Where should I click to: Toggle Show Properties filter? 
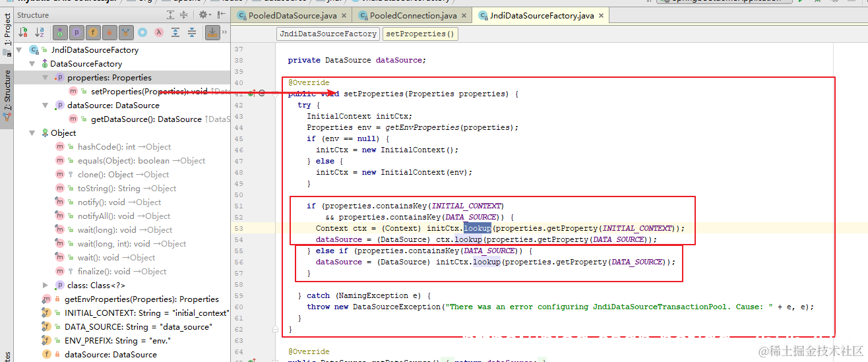77,32
